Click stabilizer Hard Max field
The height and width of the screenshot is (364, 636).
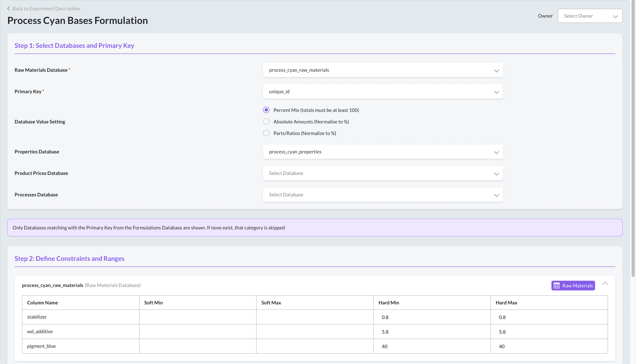(x=549, y=317)
